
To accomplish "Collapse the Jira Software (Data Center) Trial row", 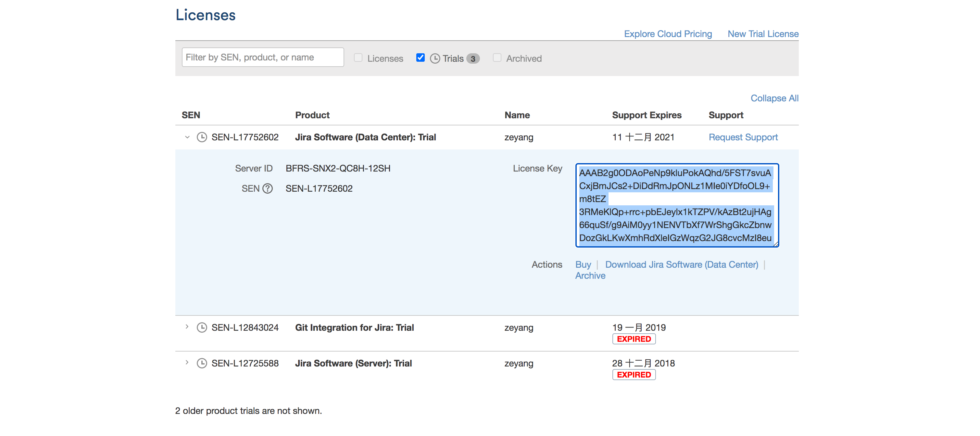I will pyautogui.click(x=187, y=137).
